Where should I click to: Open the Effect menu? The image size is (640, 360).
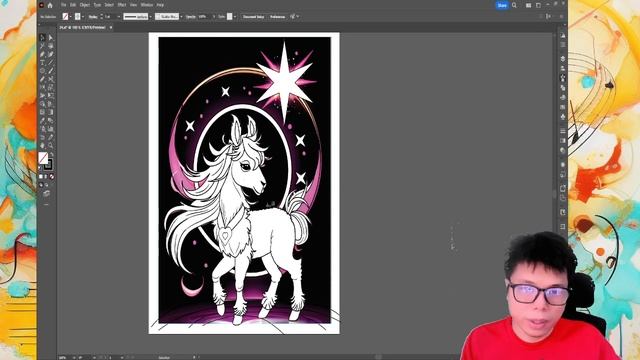(x=122, y=5)
